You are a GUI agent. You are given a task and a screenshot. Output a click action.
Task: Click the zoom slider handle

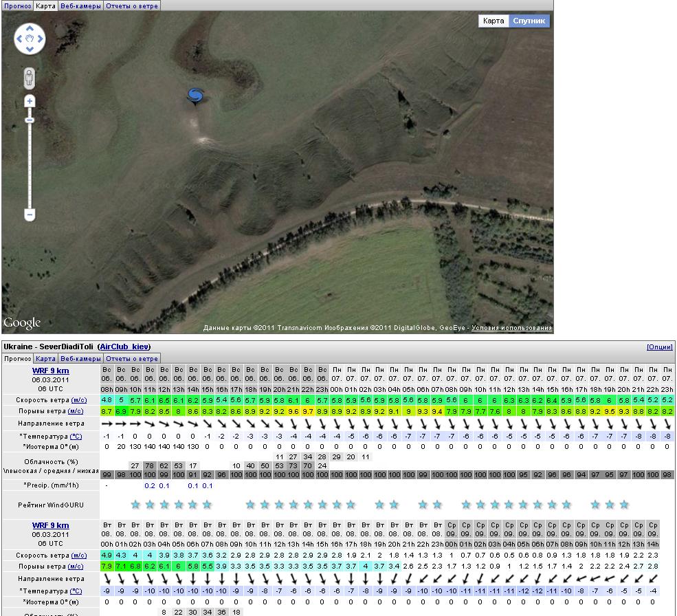pos(30,120)
